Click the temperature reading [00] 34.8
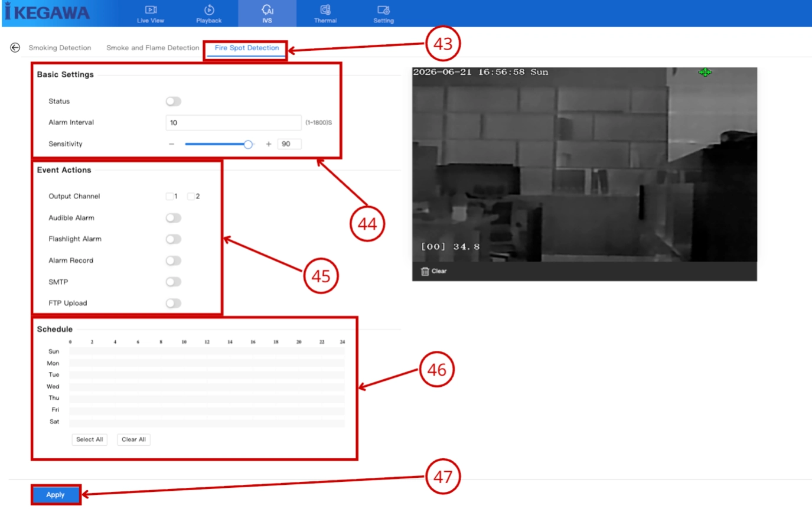Image resolution: width=812 pixels, height=525 pixels. click(x=450, y=247)
